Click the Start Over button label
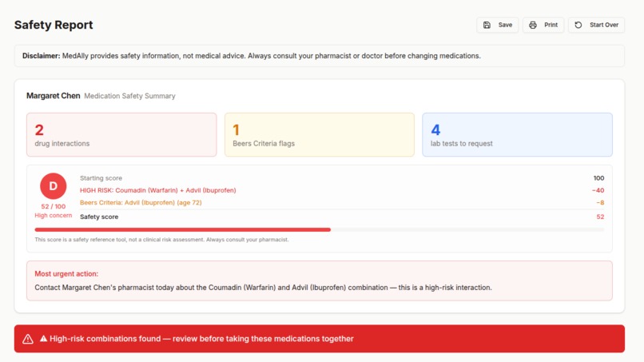The height and width of the screenshot is (362, 644). (x=604, y=25)
